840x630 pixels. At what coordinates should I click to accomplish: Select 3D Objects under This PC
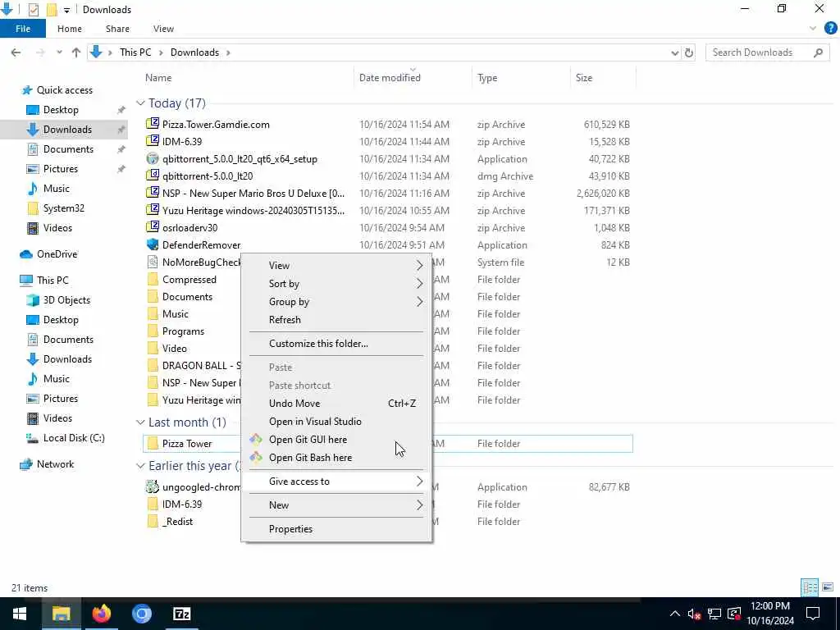[x=66, y=300]
